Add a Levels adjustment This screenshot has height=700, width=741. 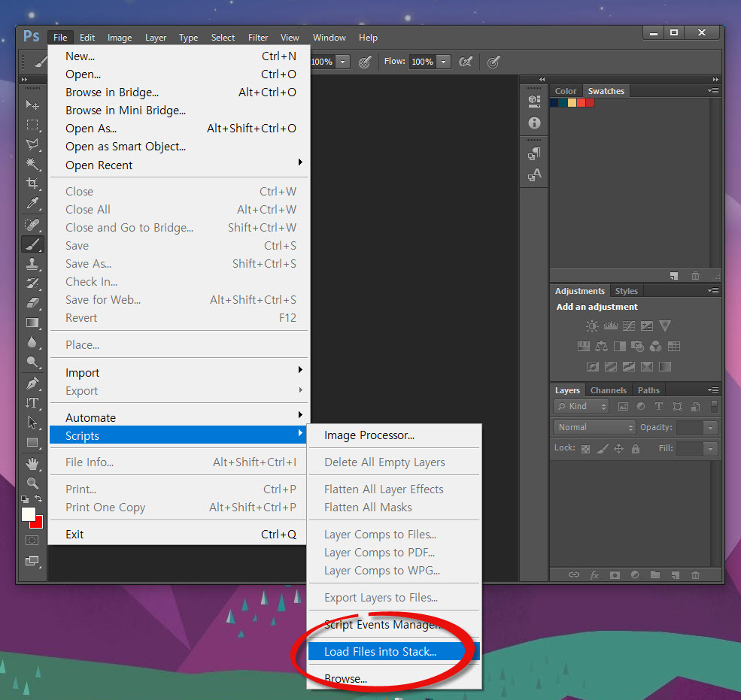[x=611, y=326]
